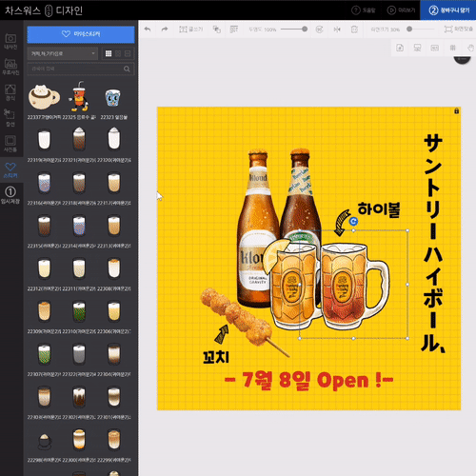Click the rotate handle above selected mug
The height and width of the screenshot is (476, 476).
pos(353,221)
